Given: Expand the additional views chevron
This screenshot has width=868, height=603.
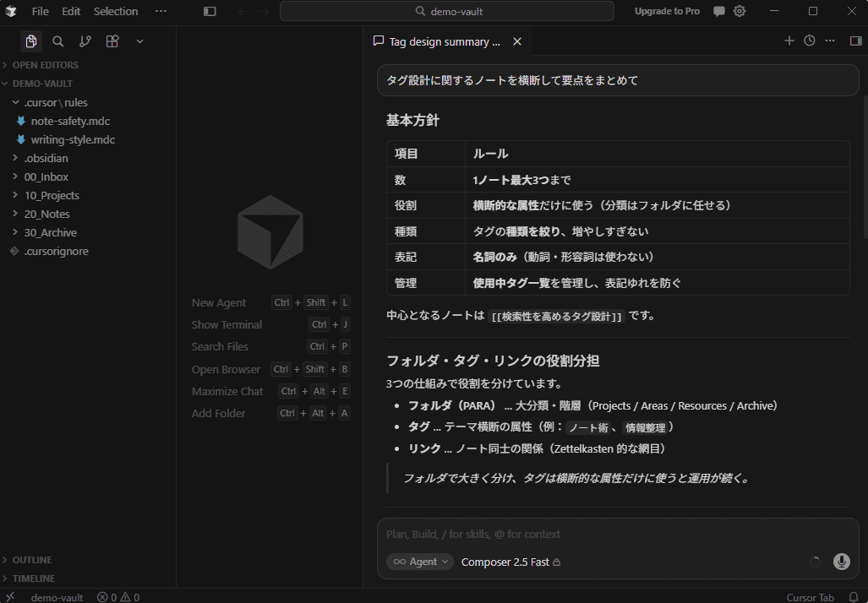Looking at the screenshot, I should point(139,41).
